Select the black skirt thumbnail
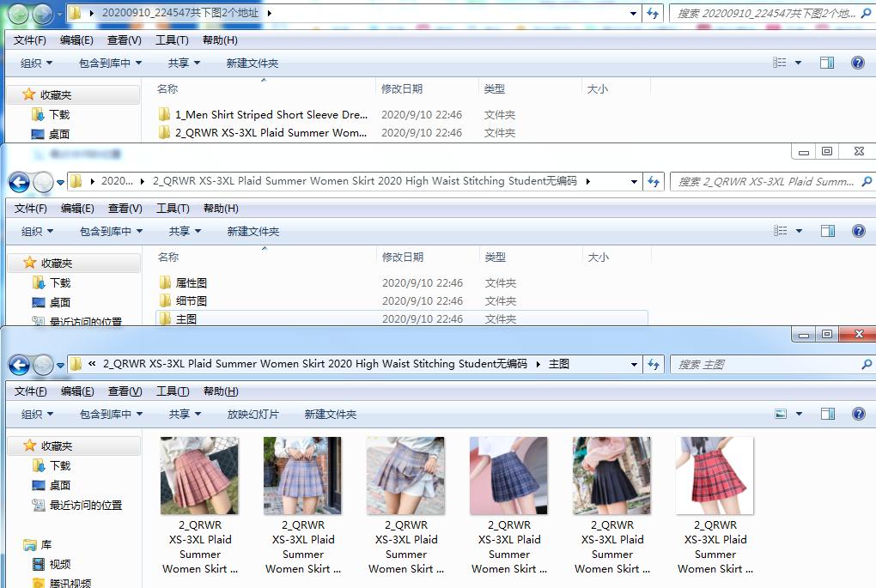Viewport: 876px width, 588px height. (611, 475)
